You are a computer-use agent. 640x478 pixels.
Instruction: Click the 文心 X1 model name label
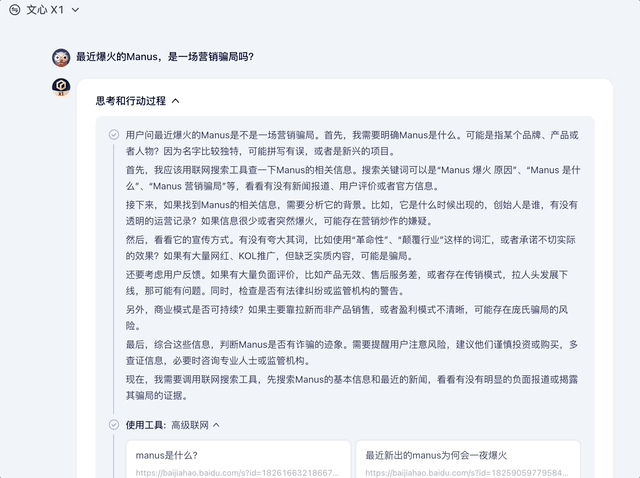[45, 10]
